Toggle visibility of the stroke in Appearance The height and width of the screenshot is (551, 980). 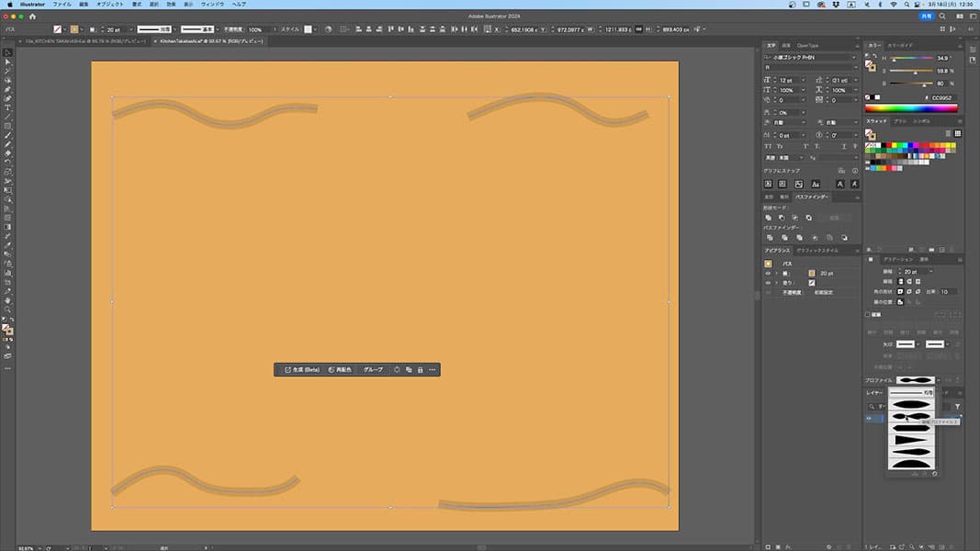768,273
